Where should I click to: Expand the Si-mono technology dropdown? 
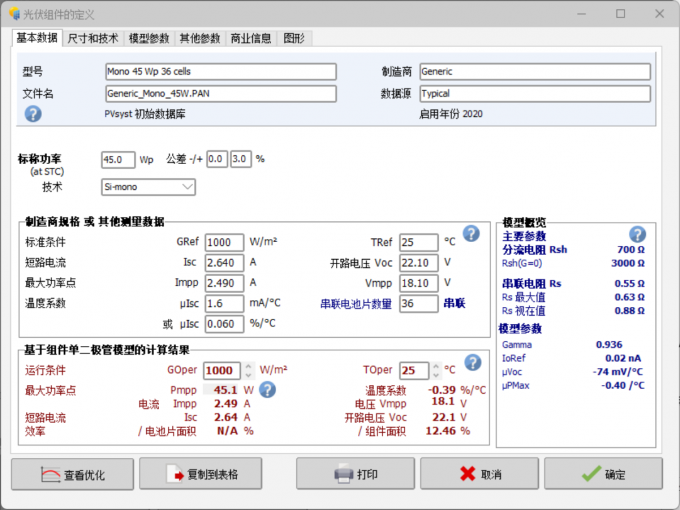pos(187,187)
